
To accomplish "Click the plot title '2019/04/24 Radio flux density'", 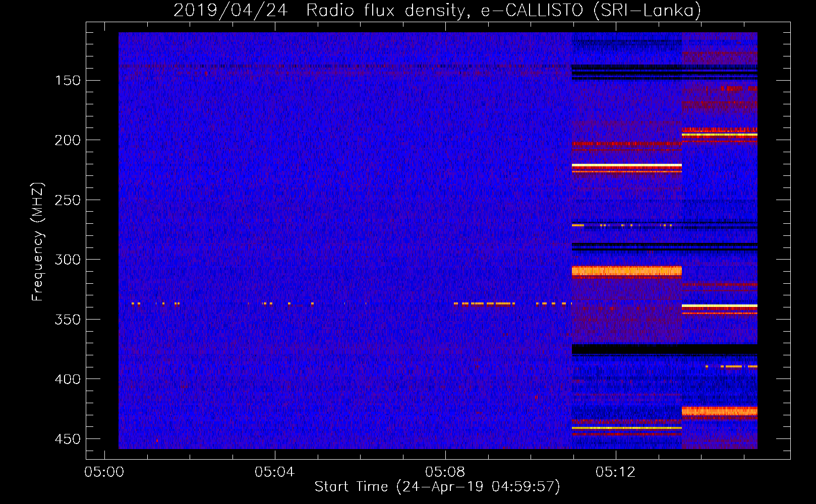I will click(x=437, y=11).
